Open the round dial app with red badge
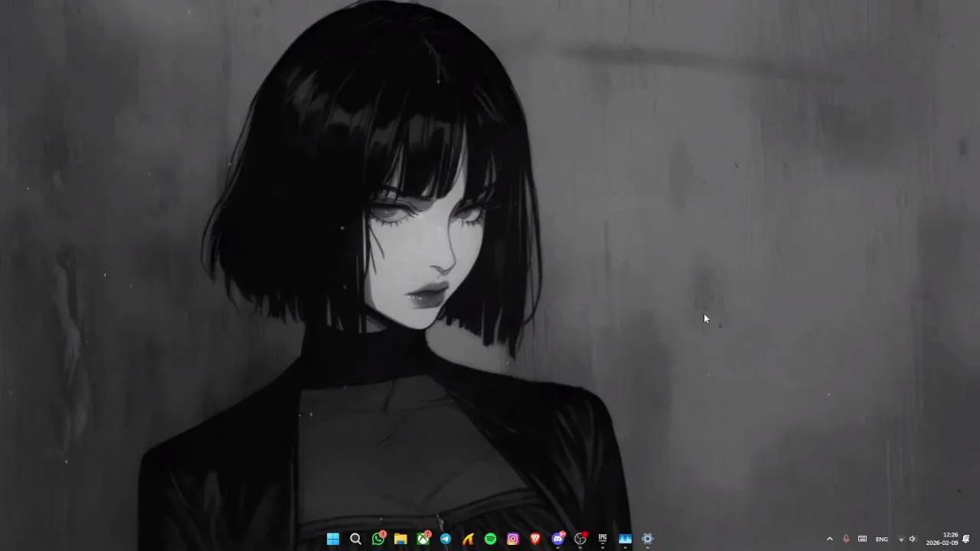The height and width of the screenshot is (551, 980). (580, 539)
